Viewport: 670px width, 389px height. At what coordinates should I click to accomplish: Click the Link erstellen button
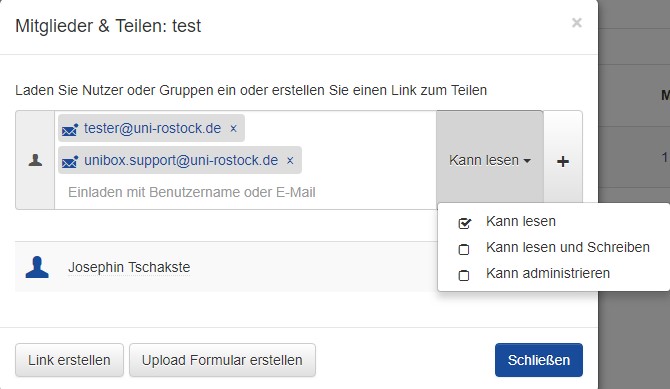69,360
